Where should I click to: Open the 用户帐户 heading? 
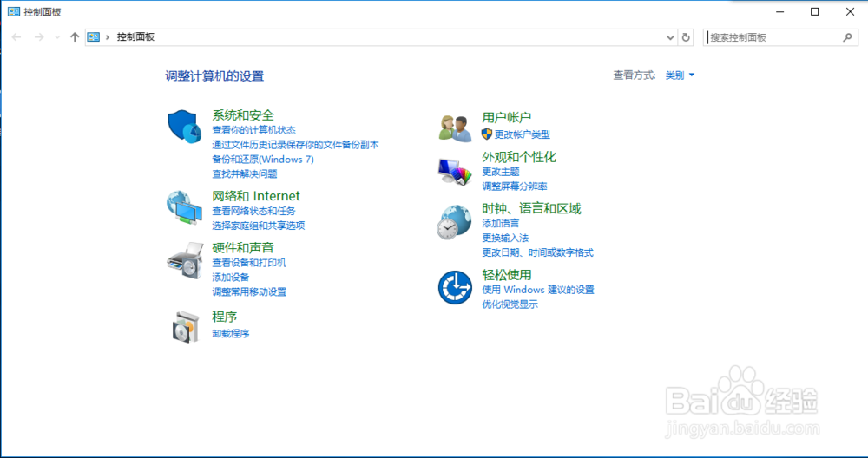(x=507, y=117)
